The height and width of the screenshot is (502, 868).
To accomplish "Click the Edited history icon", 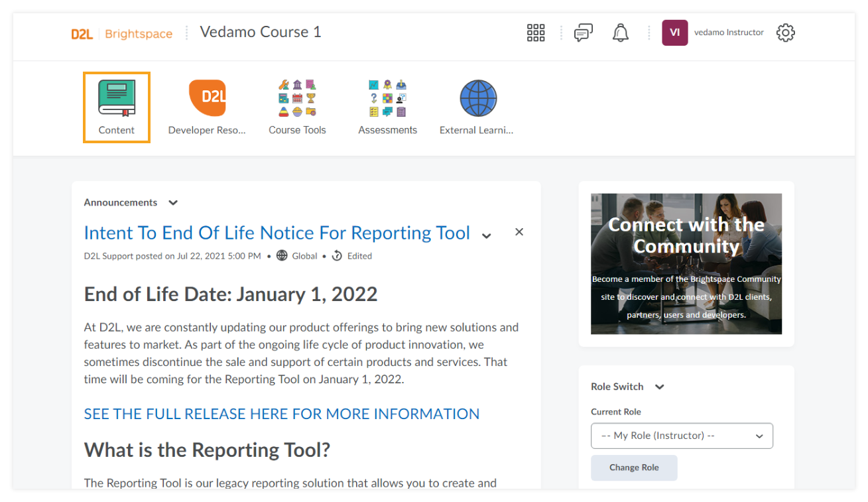I will 337,256.
